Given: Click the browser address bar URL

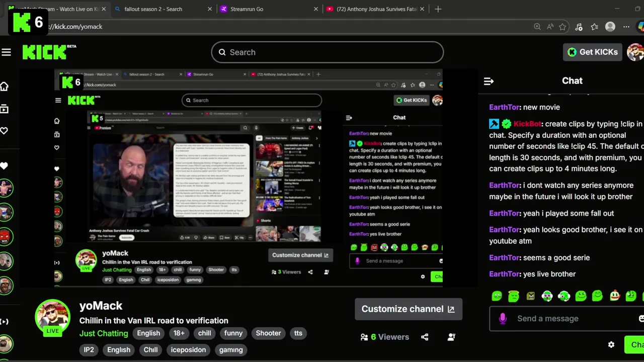Looking at the screenshot, I should pos(75,27).
